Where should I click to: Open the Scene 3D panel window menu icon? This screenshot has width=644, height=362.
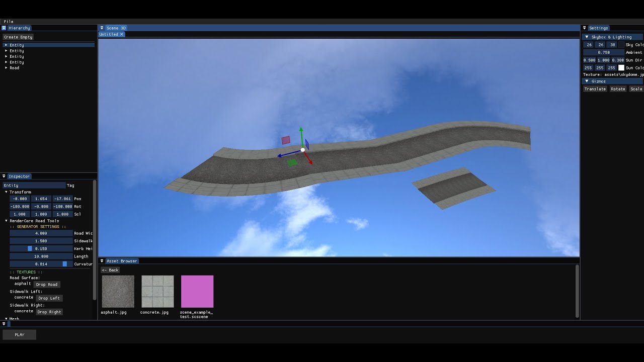(x=102, y=28)
